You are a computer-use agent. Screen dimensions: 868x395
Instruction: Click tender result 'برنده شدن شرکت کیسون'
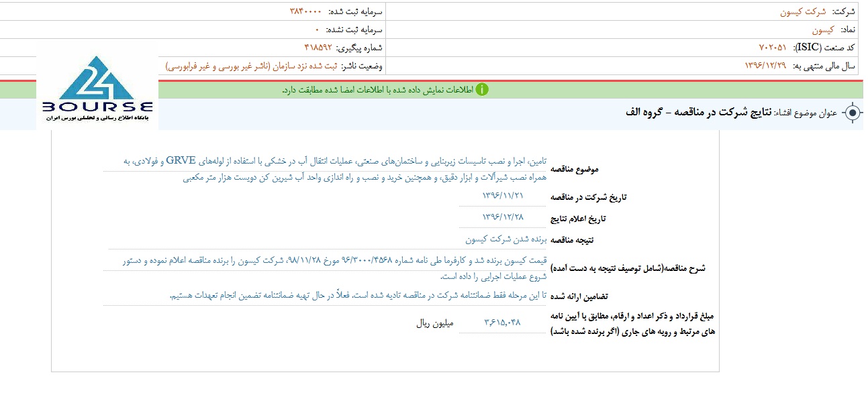point(506,239)
